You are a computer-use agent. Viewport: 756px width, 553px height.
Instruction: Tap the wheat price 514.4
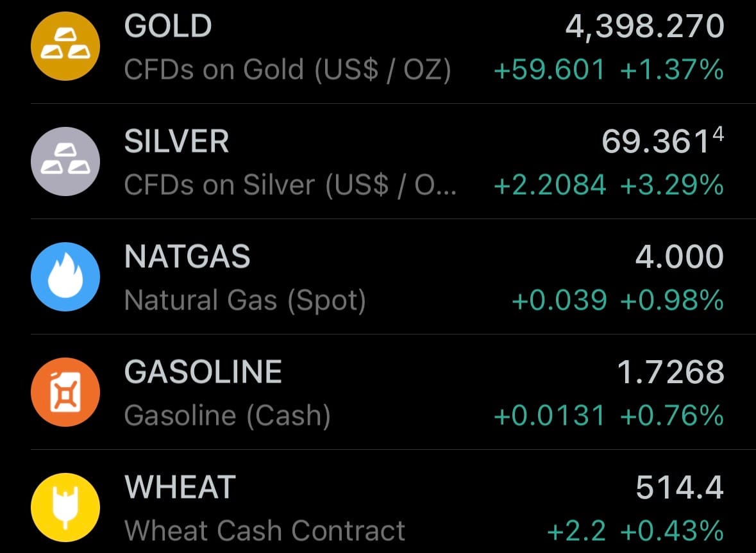point(680,488)
